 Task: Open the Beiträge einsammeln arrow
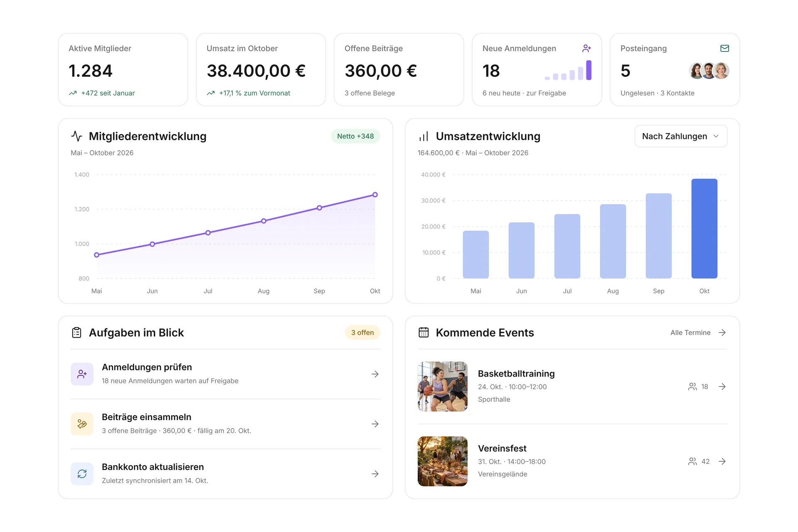tap(375, 424)
